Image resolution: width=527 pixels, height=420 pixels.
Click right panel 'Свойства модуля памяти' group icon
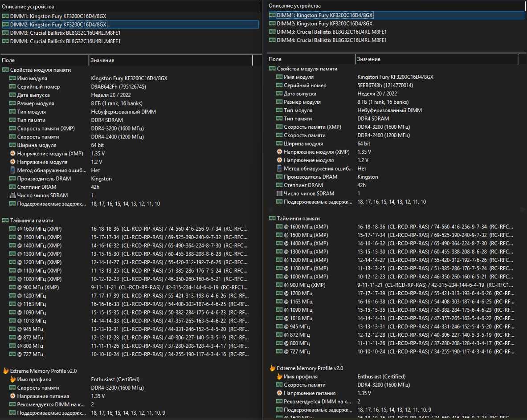click(x=272, y=69)
